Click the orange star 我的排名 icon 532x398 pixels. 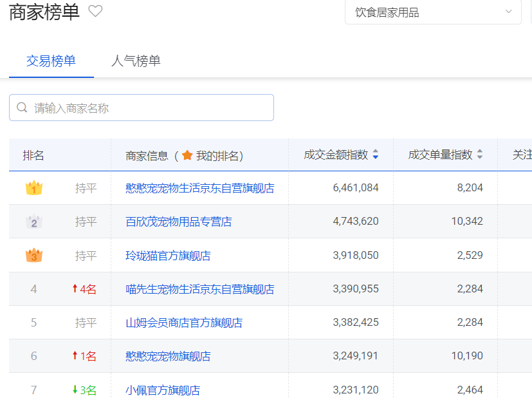point(187,155)
